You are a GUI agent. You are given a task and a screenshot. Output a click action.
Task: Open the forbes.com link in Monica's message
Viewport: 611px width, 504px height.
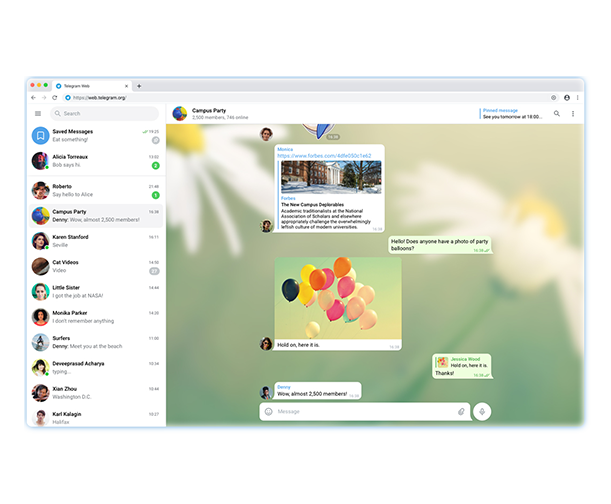[324, 156]
